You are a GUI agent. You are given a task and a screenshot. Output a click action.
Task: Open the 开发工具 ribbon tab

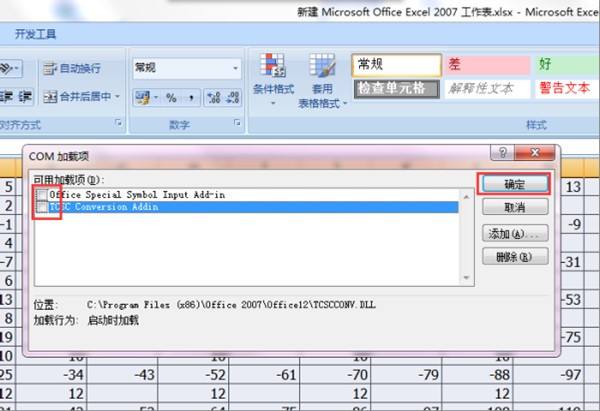pos(35,34)
